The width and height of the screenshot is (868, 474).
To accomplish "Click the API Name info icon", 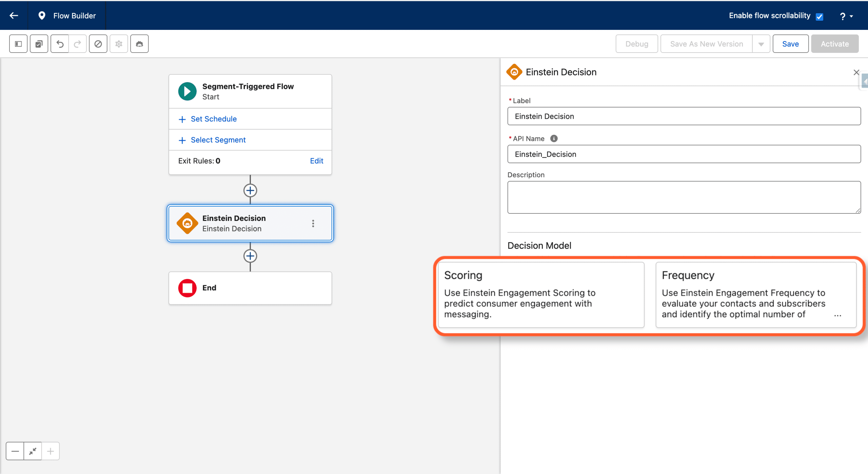I will [x=554, y=138].
